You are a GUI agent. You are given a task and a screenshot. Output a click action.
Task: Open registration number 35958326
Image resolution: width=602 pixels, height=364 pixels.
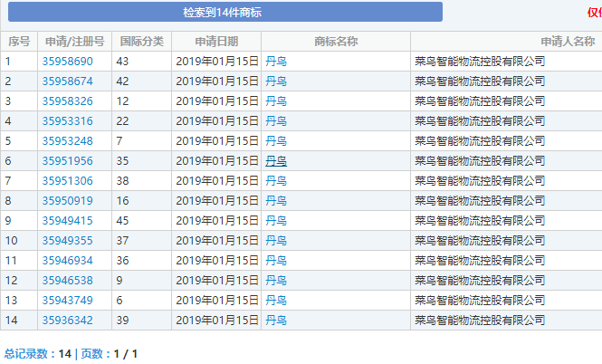[x=67, y=101]
